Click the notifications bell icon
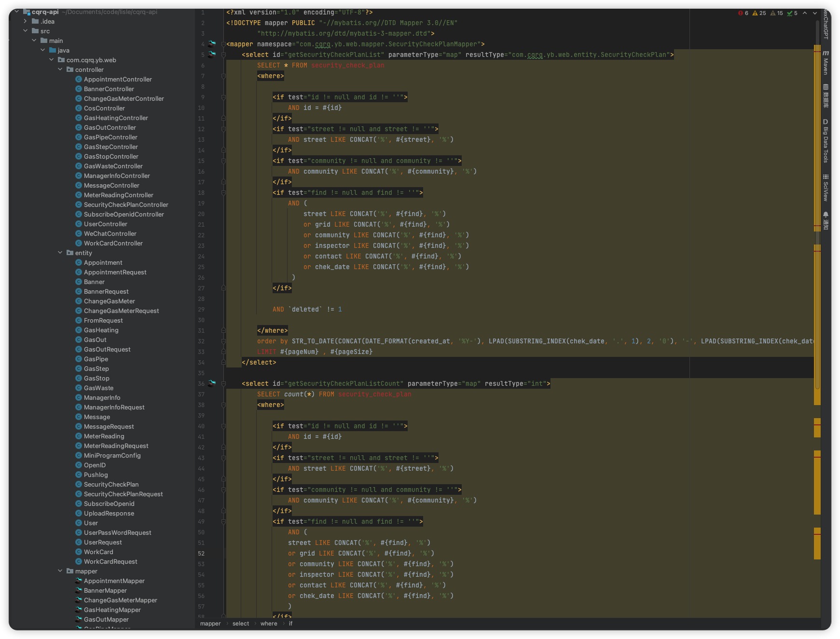 coord(826,214)
